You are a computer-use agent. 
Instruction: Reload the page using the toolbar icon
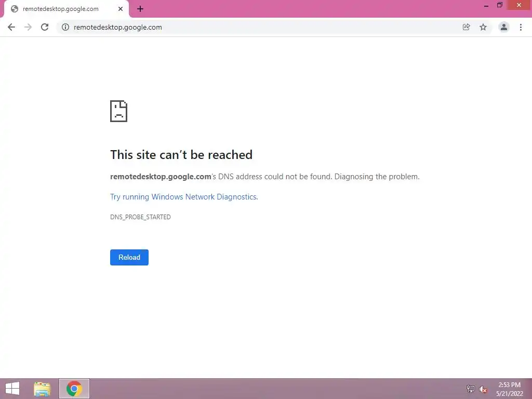click(45, 27)
